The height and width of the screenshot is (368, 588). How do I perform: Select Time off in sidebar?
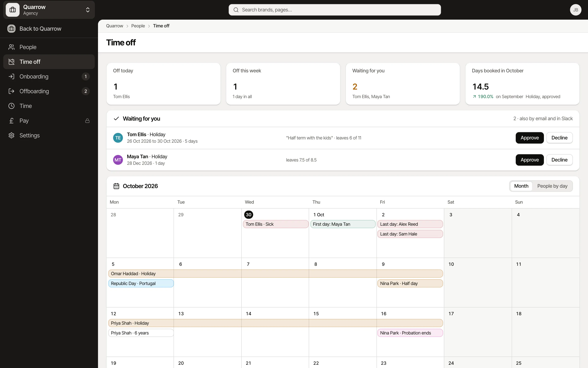point(49,62)
